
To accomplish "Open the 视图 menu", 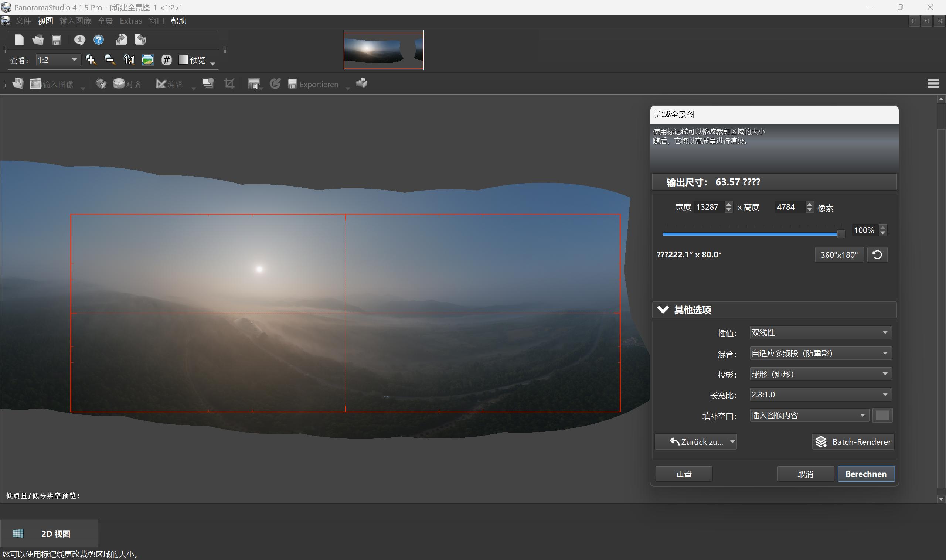I will [45, 21].
